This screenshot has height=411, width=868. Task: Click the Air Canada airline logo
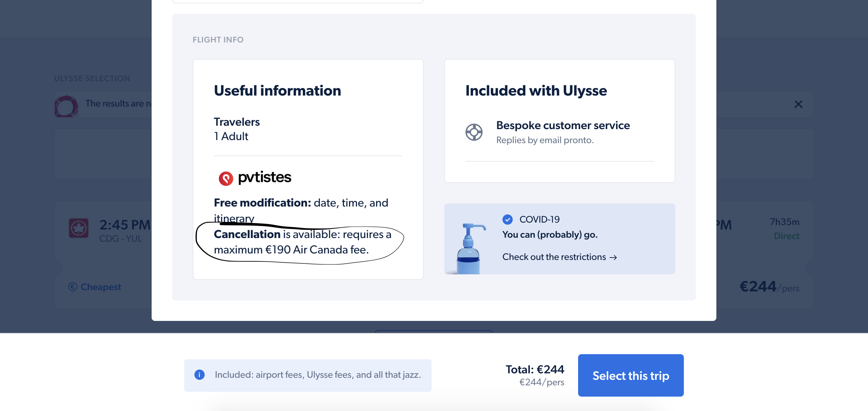pos(79,228)
